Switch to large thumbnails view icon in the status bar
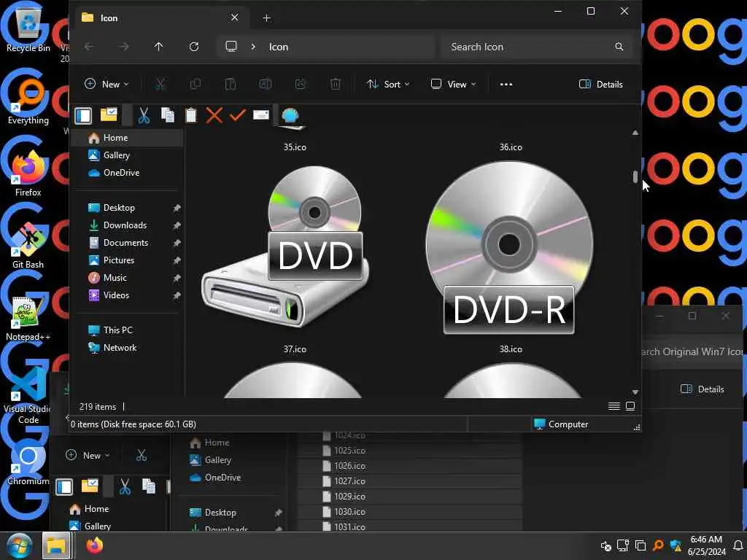The width and height of the screenshot is (747, 560). (630, 406)
